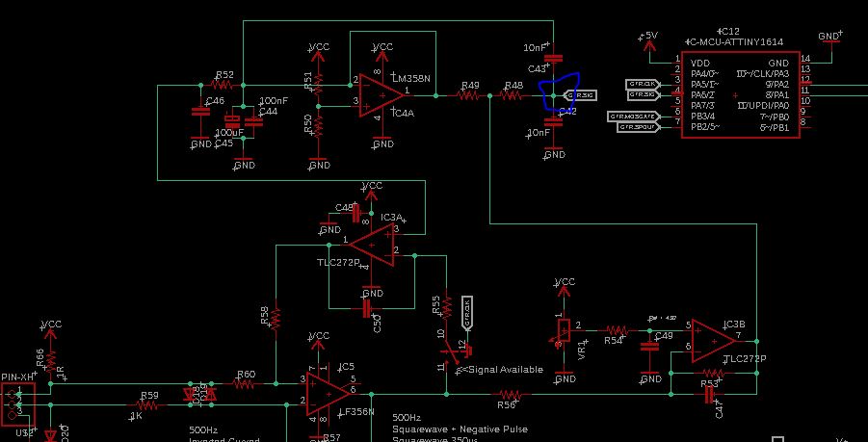Select resistor R50 above its ground
Viewport: 868px width, 442px height.
click(318, 127)
